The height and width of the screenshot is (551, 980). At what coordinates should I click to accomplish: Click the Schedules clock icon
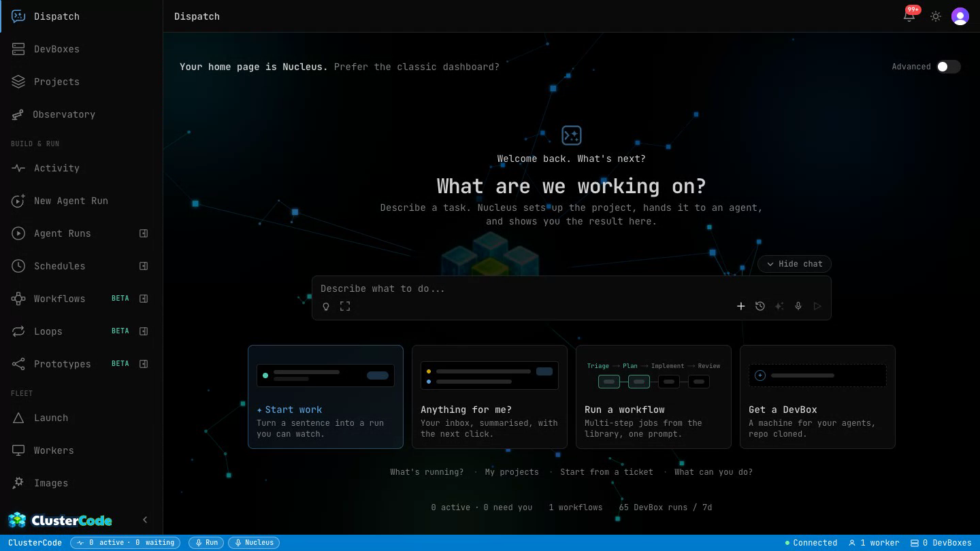click(x=18, y=266)
